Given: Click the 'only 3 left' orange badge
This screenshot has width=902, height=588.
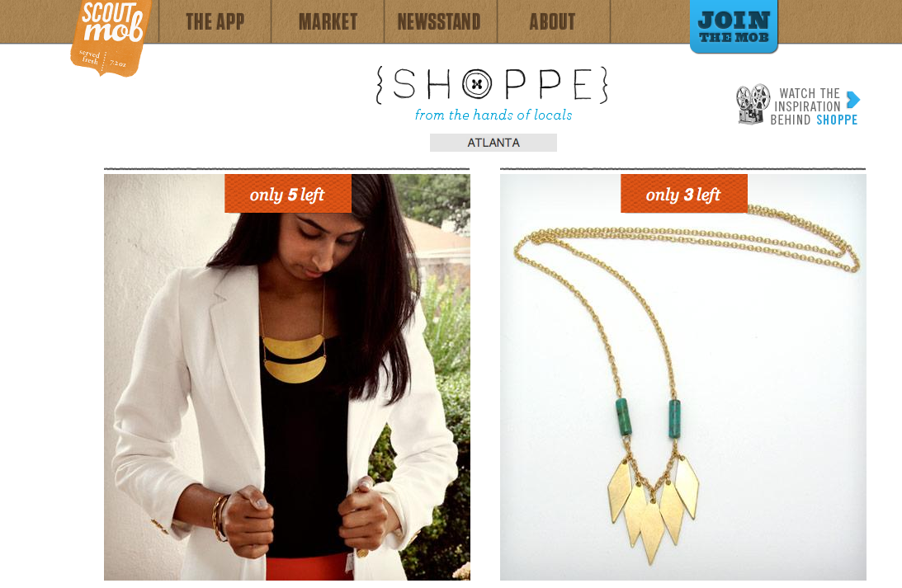Looking at the screenshot, I should pos(684,194).
